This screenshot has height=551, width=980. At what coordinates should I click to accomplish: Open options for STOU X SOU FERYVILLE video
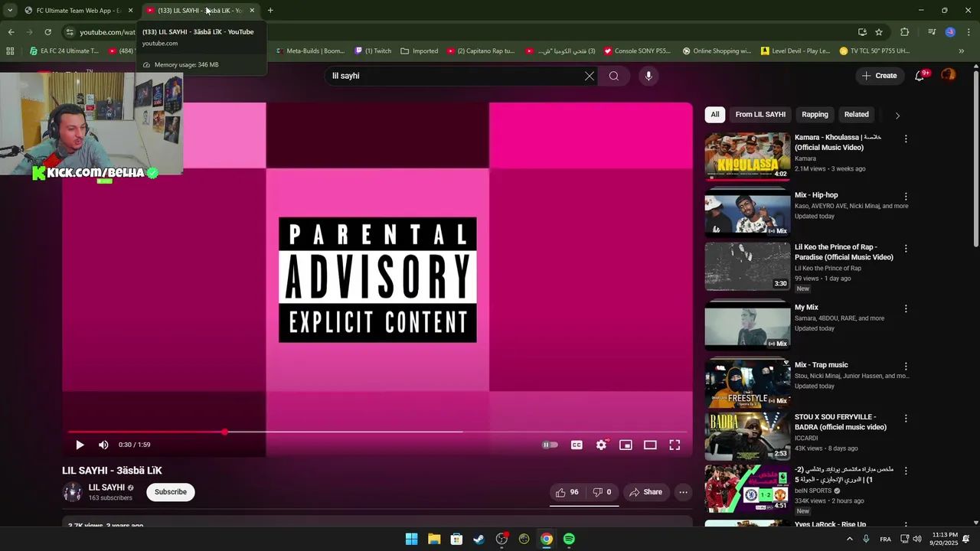[906, 419]
